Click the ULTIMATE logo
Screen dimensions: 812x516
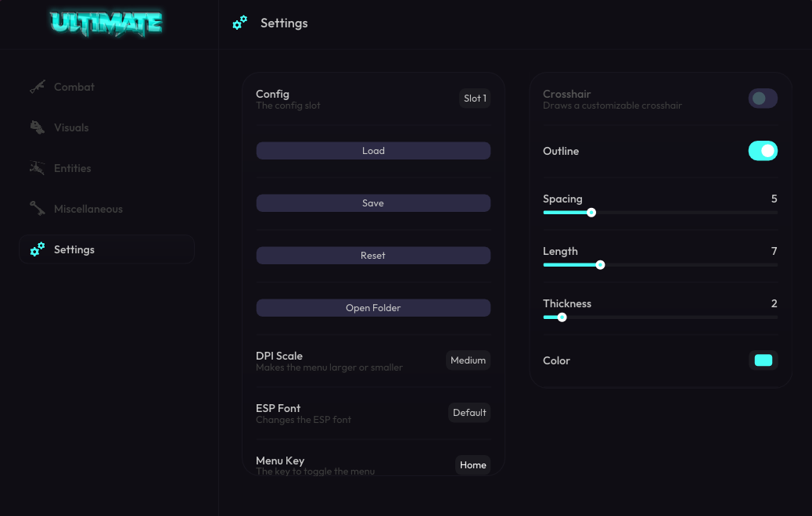(106, 23)
